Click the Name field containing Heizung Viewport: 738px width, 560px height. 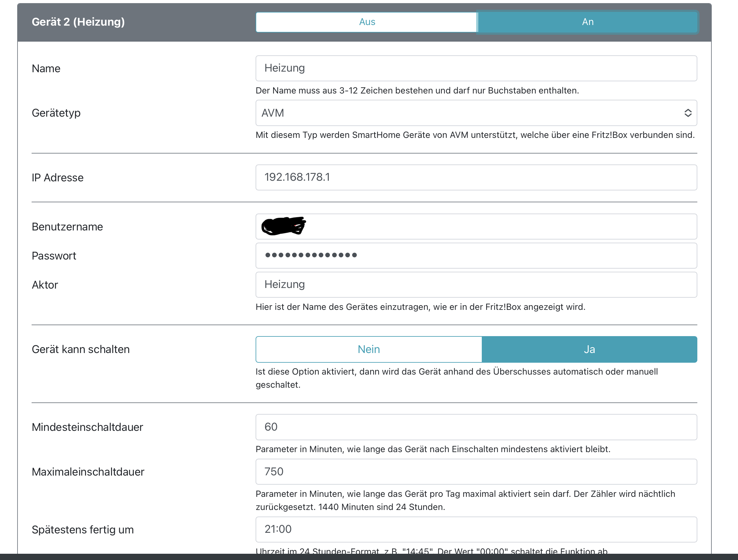coord(476,68)
